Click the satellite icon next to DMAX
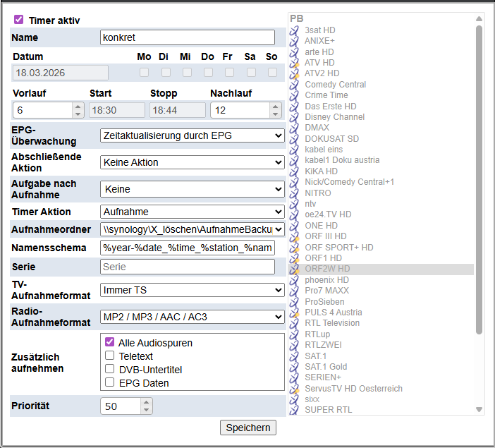Image resolution: width=495 pixels, height=448 pixels. (x=295, y=128)
